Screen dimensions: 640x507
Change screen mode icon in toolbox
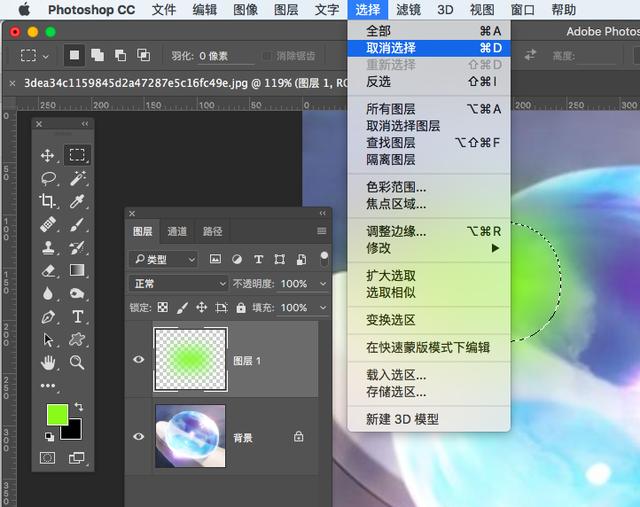[x=77, y=458]
